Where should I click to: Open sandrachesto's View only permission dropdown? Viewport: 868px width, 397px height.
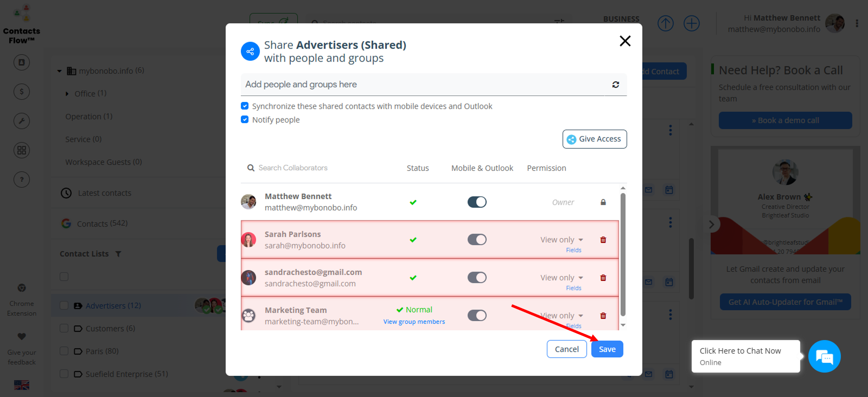click(562, 278)
